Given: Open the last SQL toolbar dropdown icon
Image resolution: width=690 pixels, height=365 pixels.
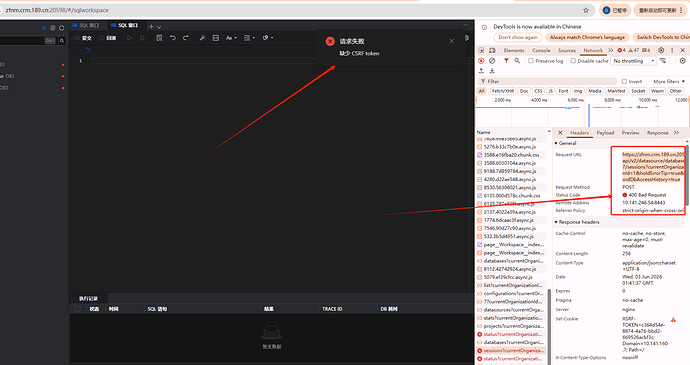Looking at the screenshot, I should (268, 38).
